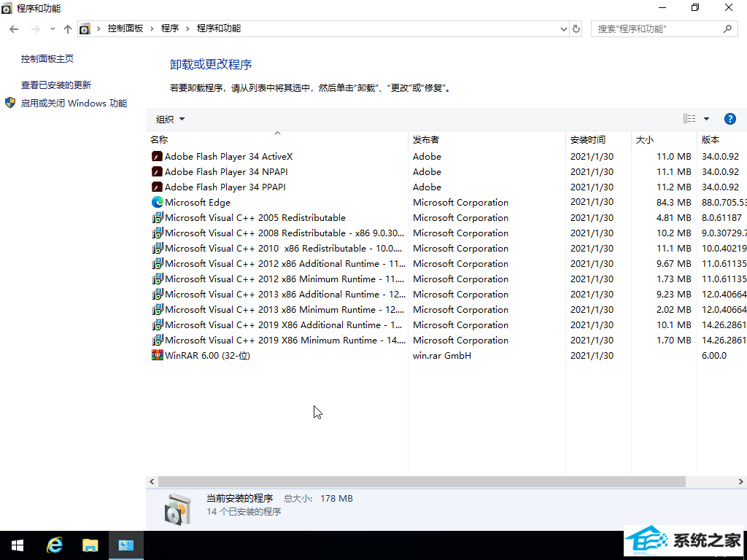Sort by the 安装时间 column header
The width and height of the screenshot is (747, 560).
pos(598,139)
